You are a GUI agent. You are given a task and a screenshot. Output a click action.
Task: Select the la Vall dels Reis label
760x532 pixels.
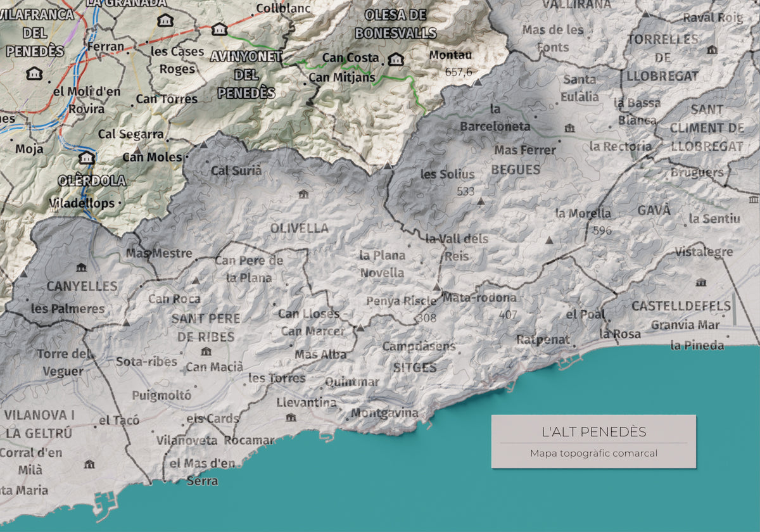coord(457,248)
